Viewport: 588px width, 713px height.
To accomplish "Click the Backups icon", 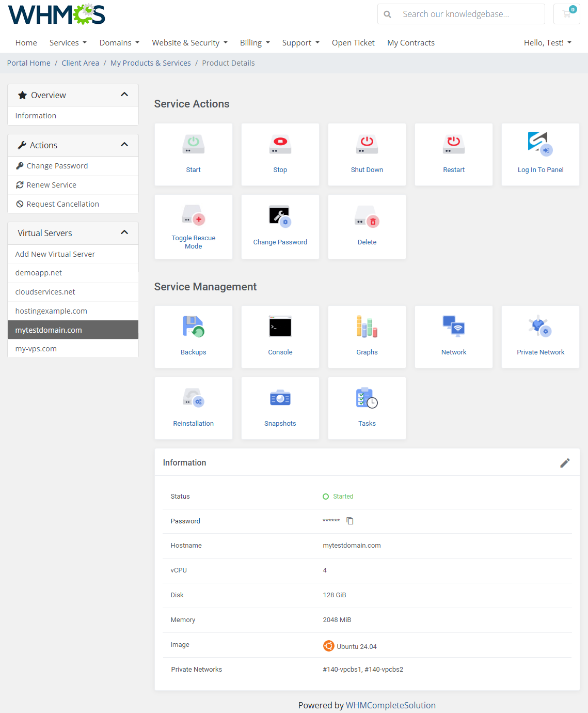I will pos(193,326).
